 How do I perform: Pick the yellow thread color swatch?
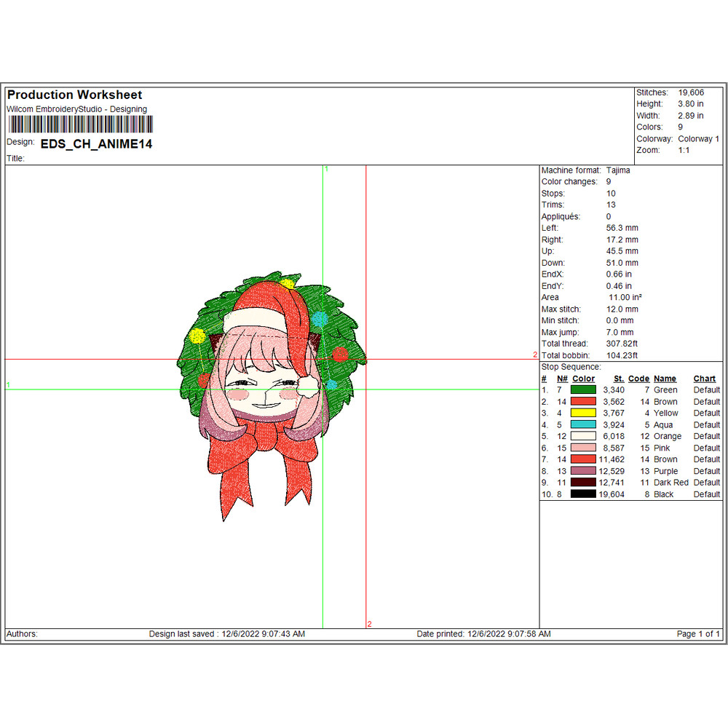[x=583, y=414]
